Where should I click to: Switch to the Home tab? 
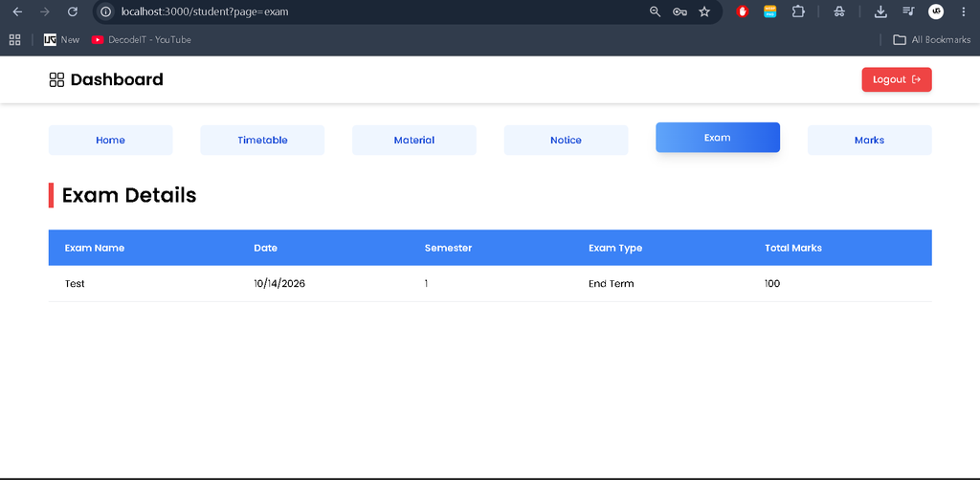click(111, 140)
